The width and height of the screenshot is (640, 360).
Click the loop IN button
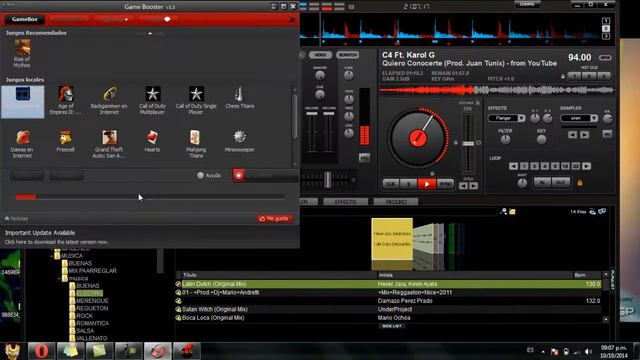[x=542, y=183]
